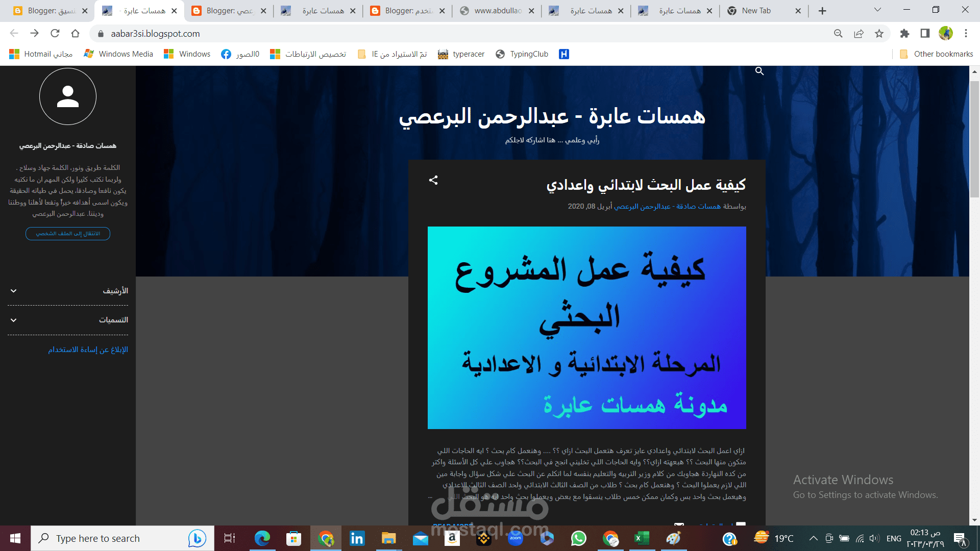Open the تخصيص الارتباطات bookmark
980x551 pixels.
[x=308, y=54]
